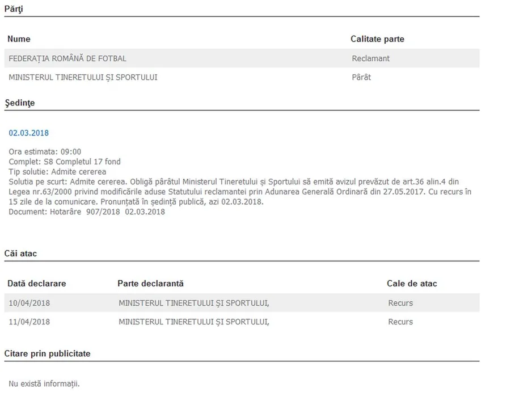Open the 02.03.2018 hearing date link
Screen dimensions: 532x397
[x=29, y=133]
